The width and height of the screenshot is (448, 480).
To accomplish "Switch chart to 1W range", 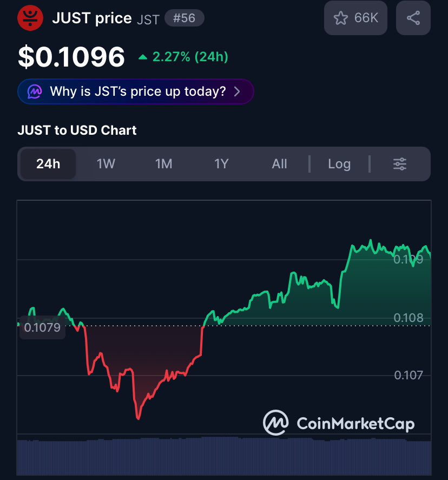I will 106,164.
